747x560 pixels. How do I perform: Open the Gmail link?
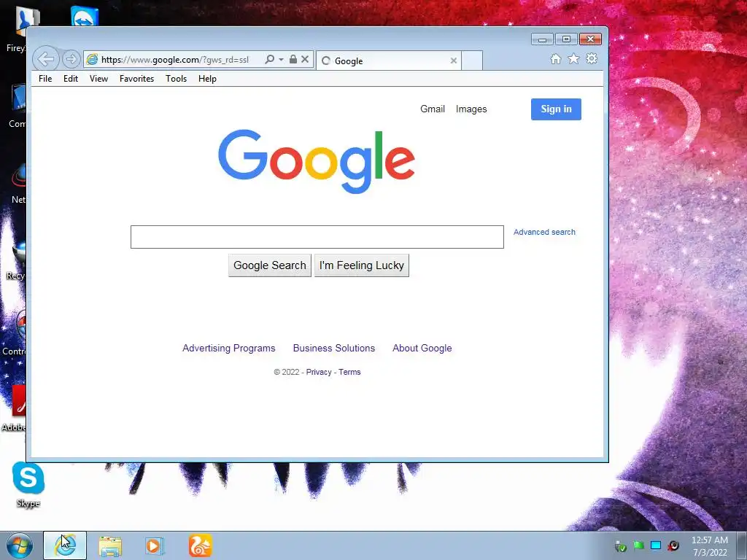click(433, 109)
